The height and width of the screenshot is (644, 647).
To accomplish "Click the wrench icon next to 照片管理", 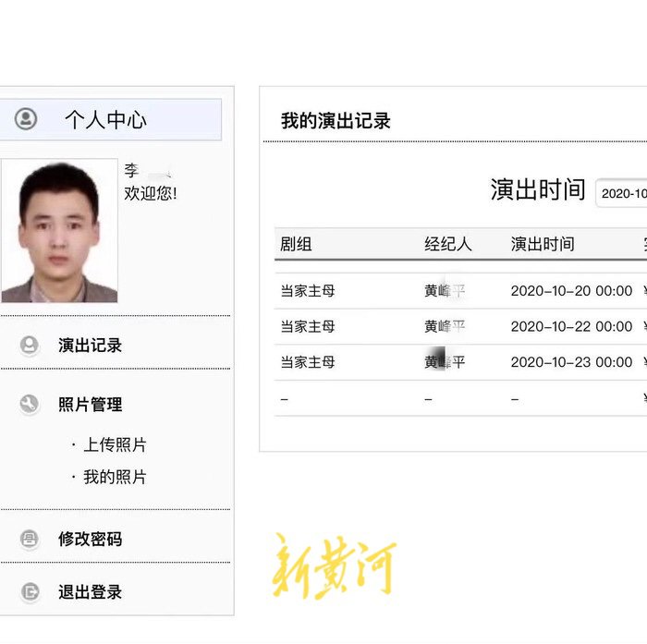I will click(x=30, y=404).
